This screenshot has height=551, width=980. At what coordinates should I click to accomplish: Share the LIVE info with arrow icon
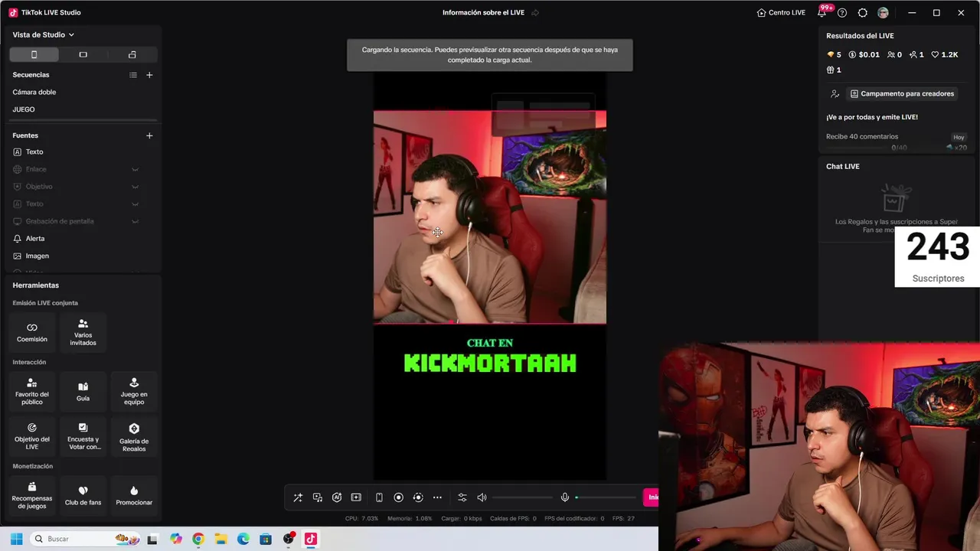(535, 12)
